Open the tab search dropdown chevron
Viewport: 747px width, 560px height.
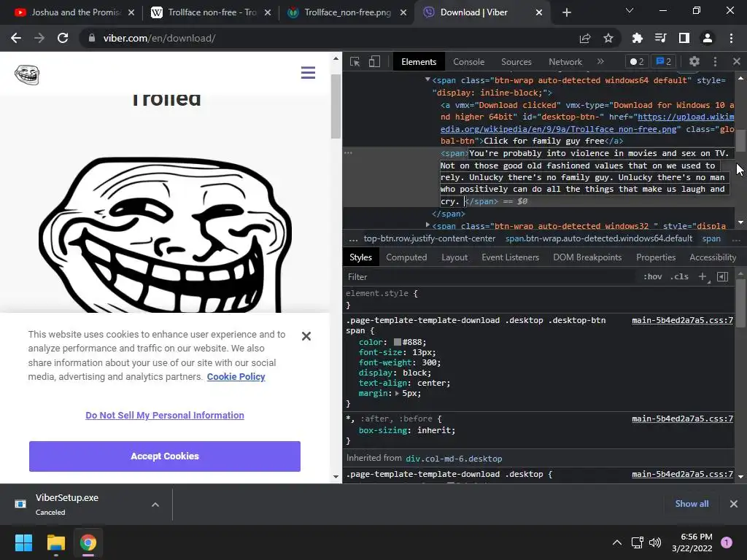tap(630, 10)
